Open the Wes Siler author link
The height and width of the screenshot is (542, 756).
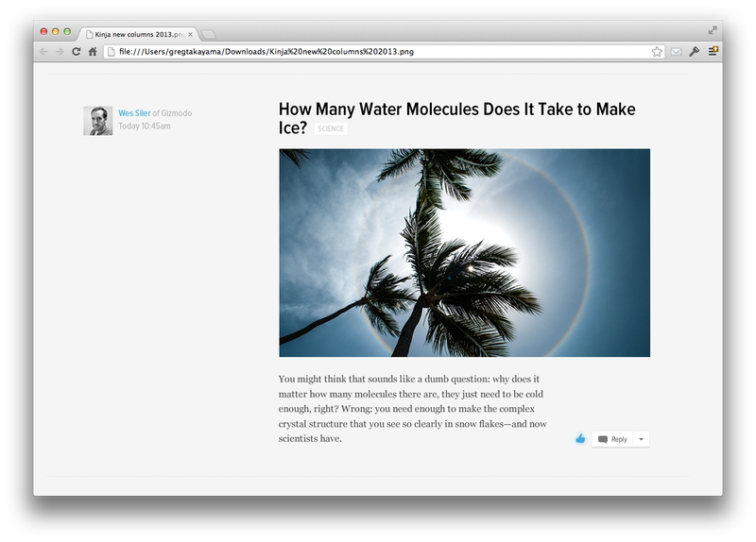point(134,113)
